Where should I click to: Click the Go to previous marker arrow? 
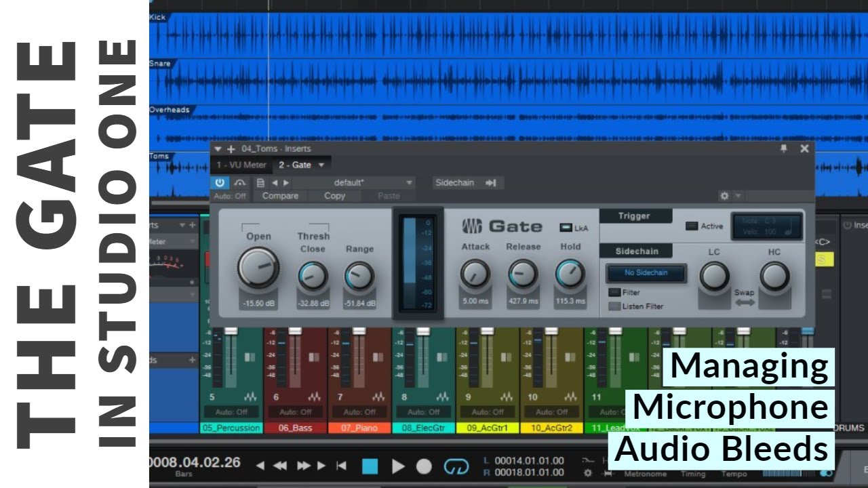tap(260, 466)
